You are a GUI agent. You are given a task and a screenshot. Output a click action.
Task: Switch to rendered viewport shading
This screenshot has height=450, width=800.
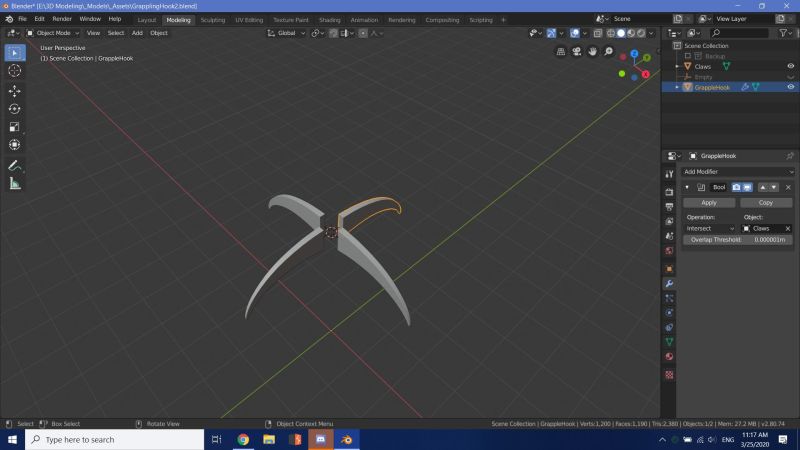641,33
